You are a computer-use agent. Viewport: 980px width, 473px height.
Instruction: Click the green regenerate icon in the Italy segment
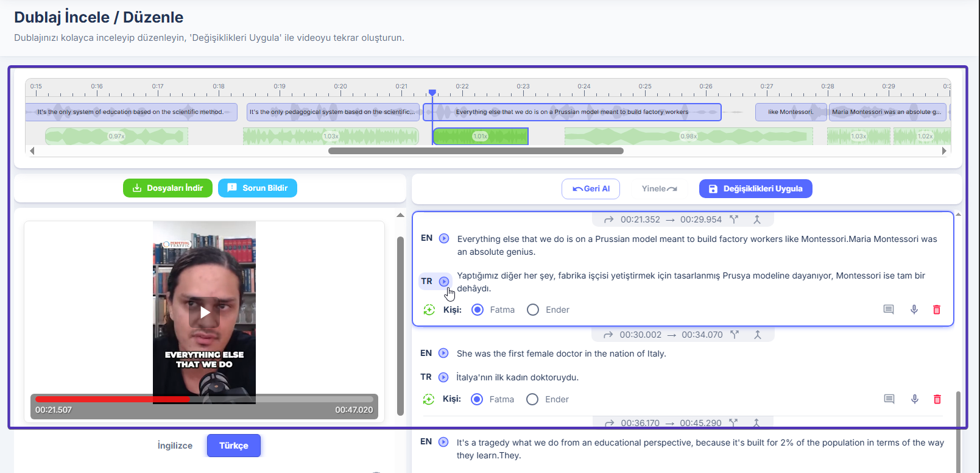[x=429, y=399]
